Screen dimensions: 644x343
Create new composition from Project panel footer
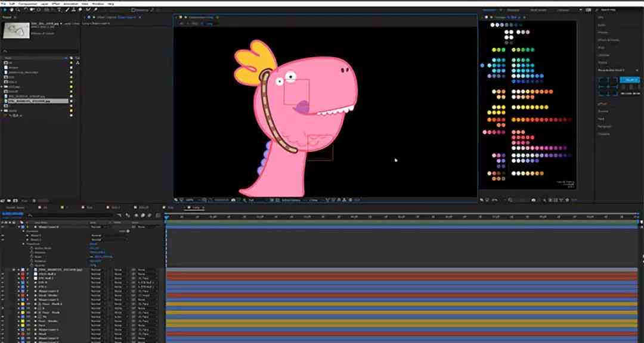coord(15,201)
